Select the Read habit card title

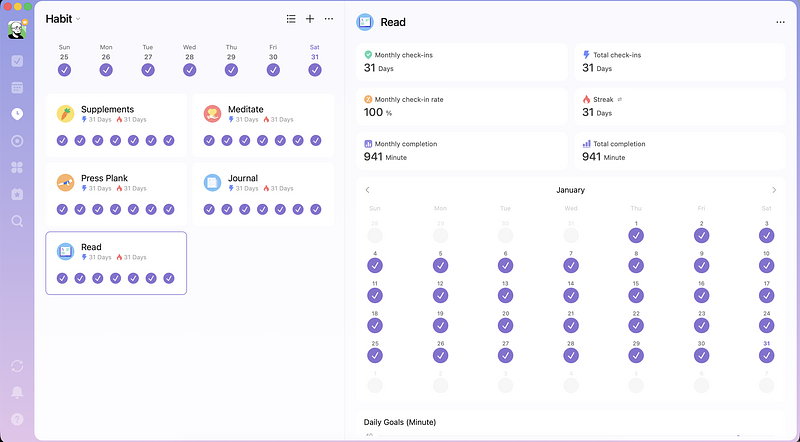click(x=91, y=247)
